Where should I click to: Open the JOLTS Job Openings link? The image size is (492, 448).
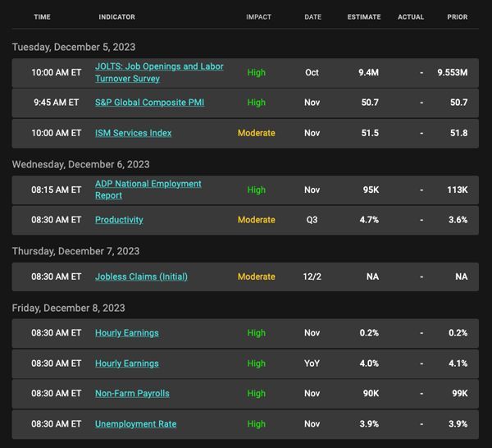coord(159,72)
